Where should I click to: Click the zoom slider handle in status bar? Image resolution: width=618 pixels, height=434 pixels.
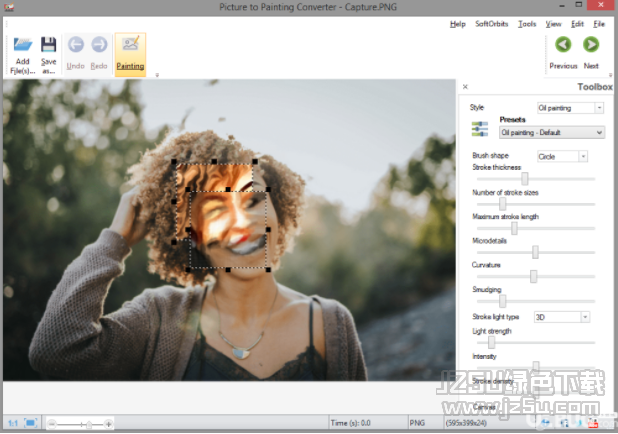pos(89,425)
